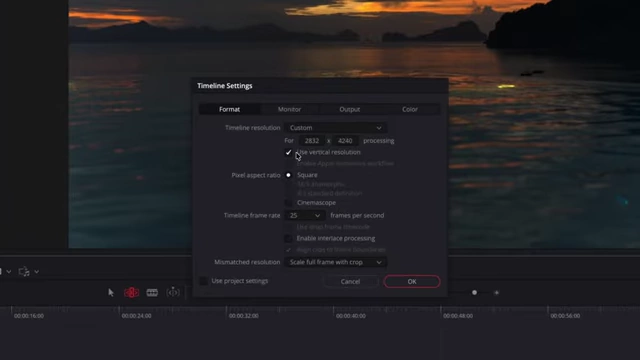
Task: Select the Cinemascope pixel aspect ratio
Action: tap(288, 203)
